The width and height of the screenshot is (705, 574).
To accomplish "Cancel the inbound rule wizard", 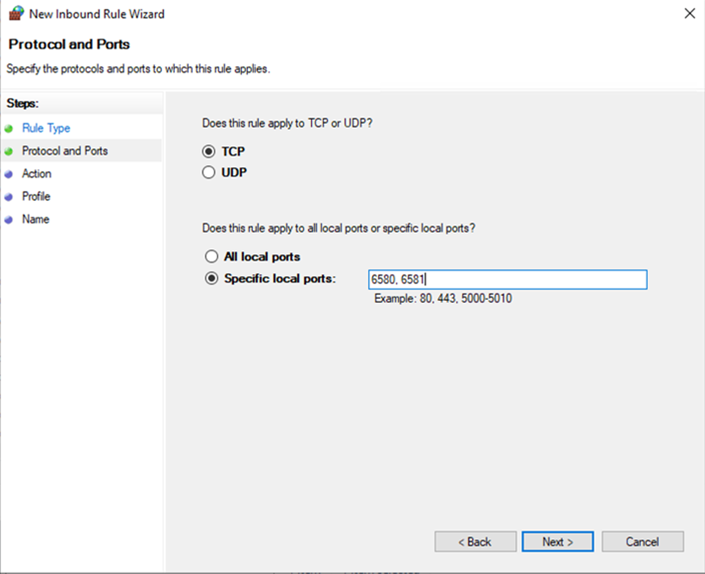I will [x=642, y=541].
